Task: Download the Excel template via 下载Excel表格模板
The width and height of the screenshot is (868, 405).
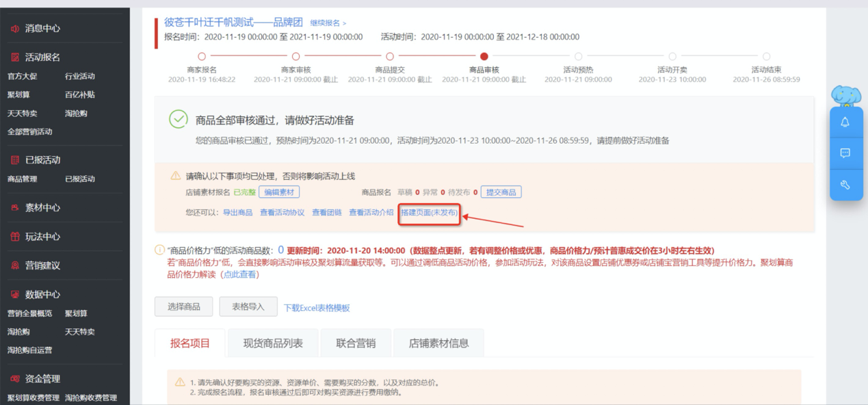Action: (317, 308)
